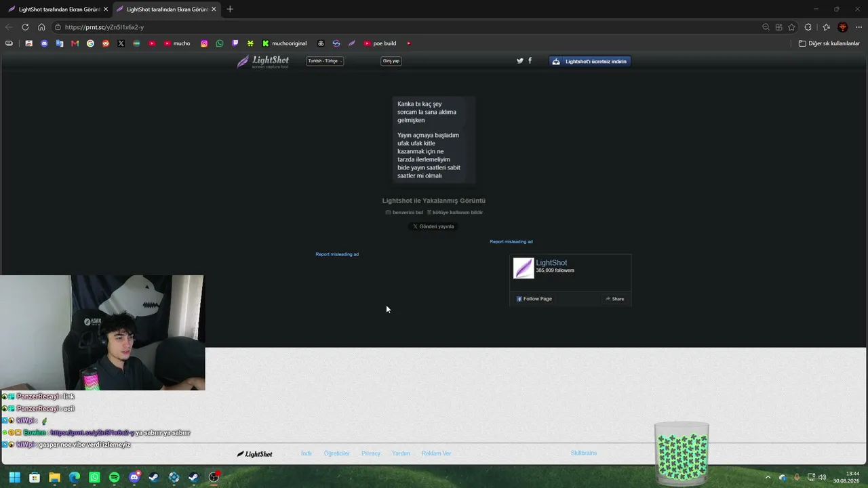Show hidden system tray icons chevron
The image size is (868, 488).
(x=768, y=477)
